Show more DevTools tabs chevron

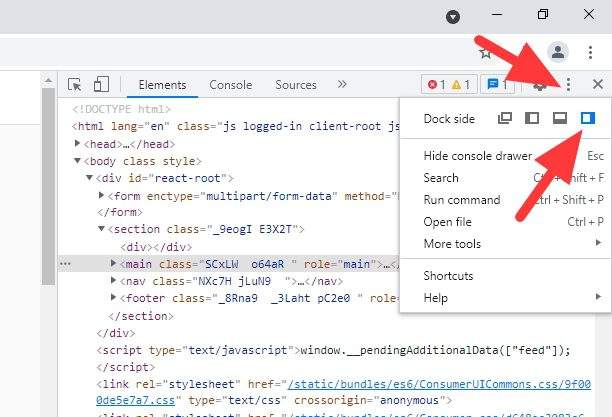[x=342, y=84]
